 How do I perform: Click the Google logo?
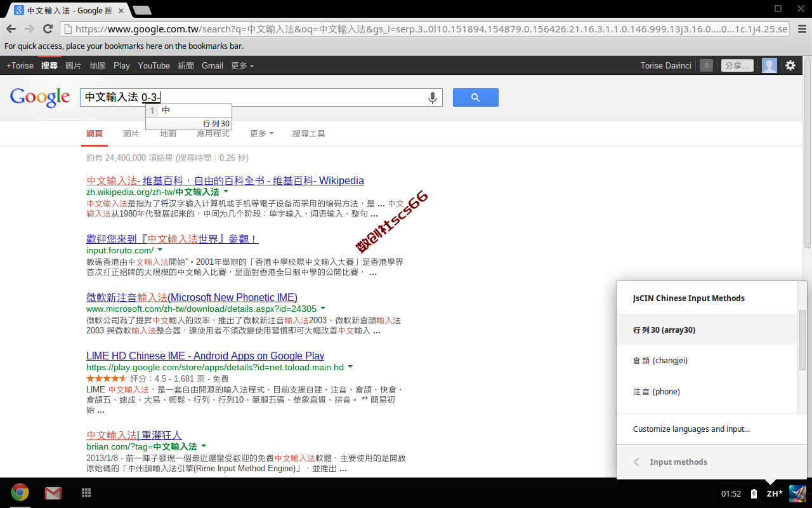(40, 97)
